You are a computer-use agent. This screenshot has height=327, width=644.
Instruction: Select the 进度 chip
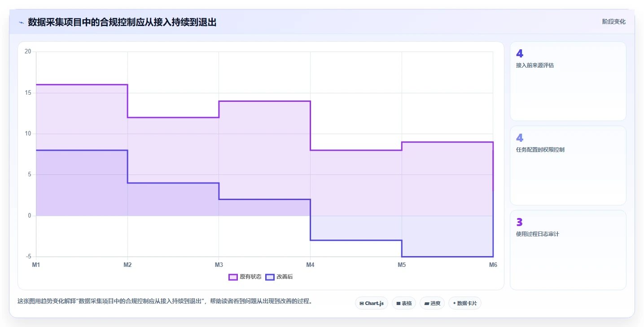tap(432, 303)
